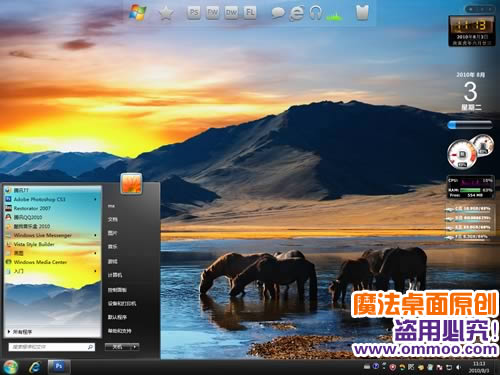Click the Start menu search box

click(x=52, y=347)
